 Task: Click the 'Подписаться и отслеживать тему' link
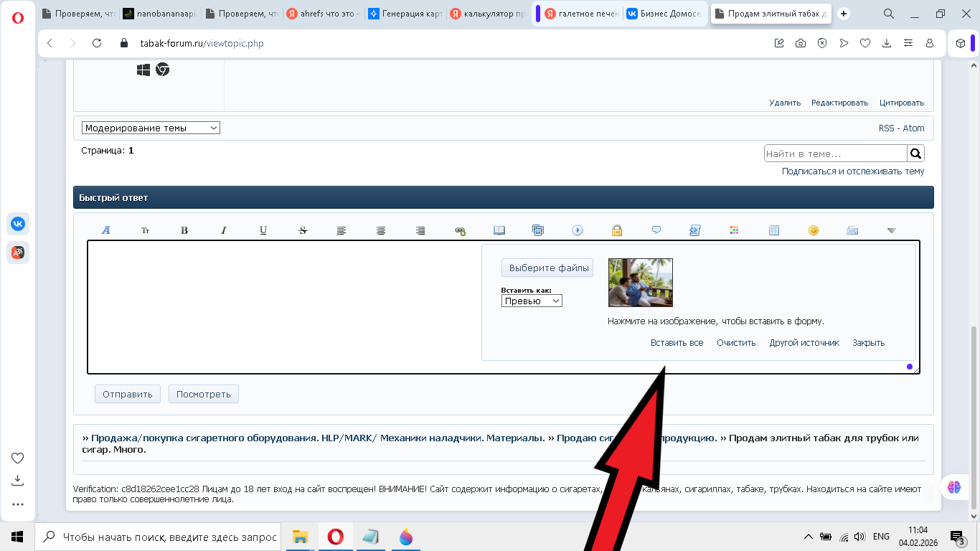852,171
